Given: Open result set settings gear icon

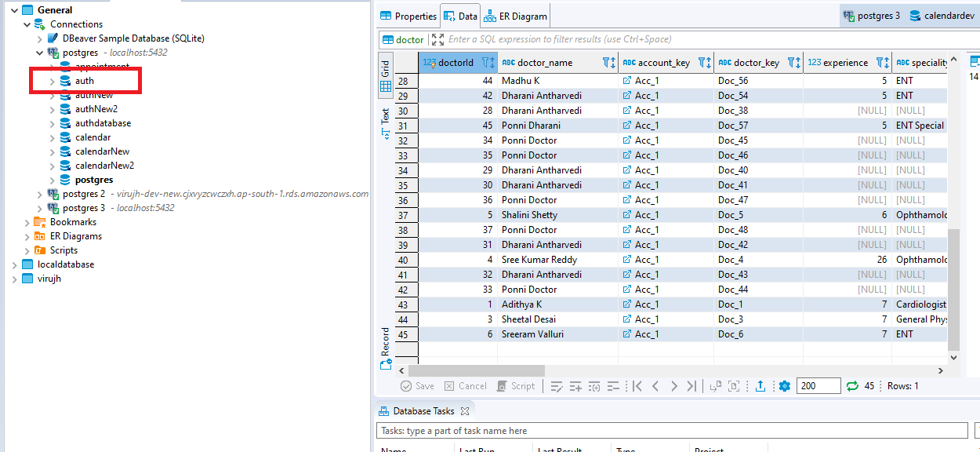Looking at the screenshot, I should pyautogui.click(x=784, y=386).
